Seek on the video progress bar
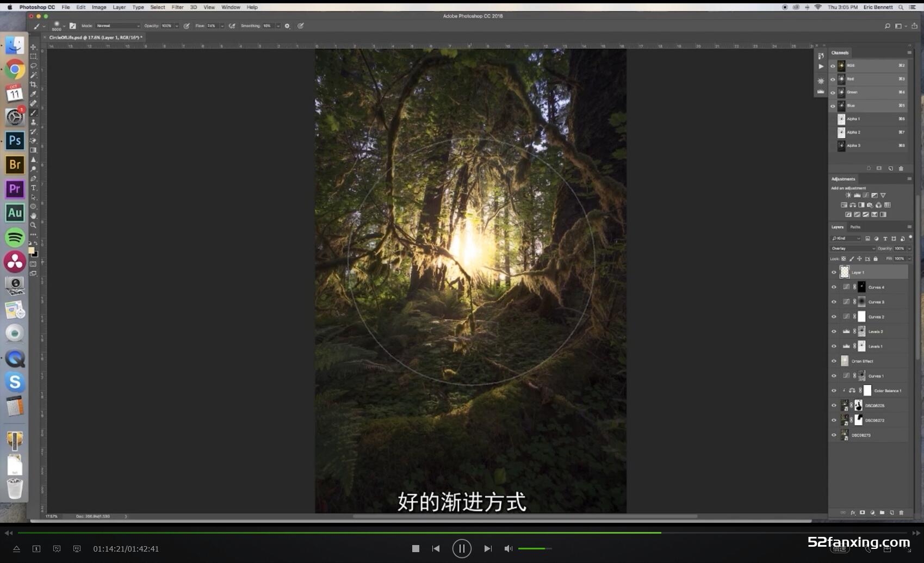The height and width of the screenshot is (563, 924). 462,533
